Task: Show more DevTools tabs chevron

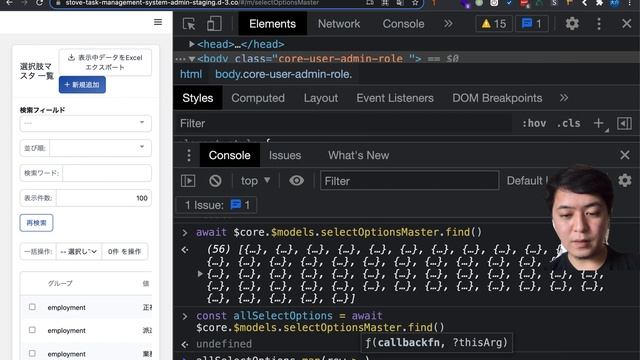Action: pyautogui.click(x=448, y=24)
